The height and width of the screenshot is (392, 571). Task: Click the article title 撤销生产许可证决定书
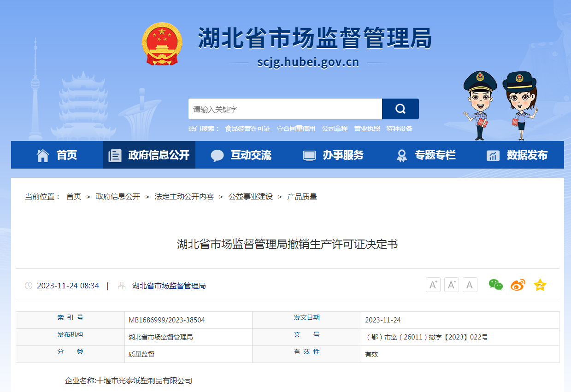(x=287, y=244)
